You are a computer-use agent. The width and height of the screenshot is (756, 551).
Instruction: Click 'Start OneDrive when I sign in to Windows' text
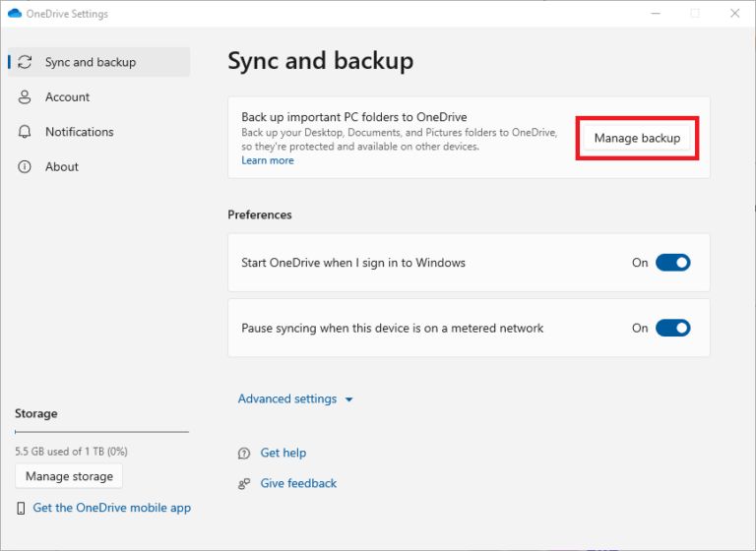[353, 263]
